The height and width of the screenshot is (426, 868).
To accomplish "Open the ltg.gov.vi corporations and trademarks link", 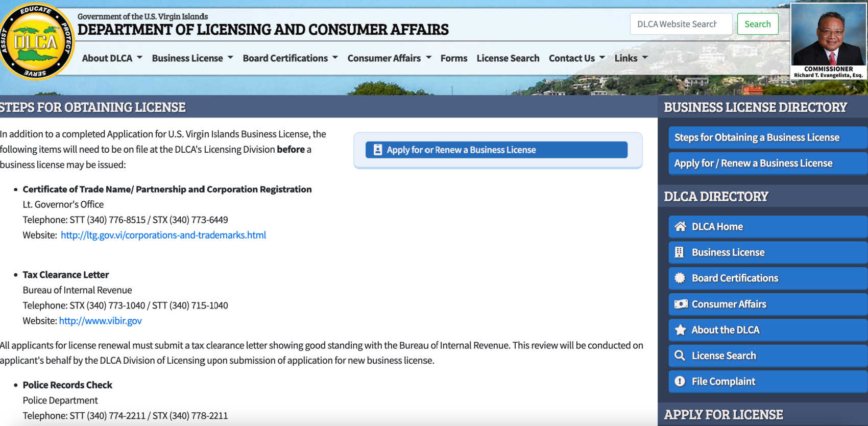I will click(x=163, y=235).
